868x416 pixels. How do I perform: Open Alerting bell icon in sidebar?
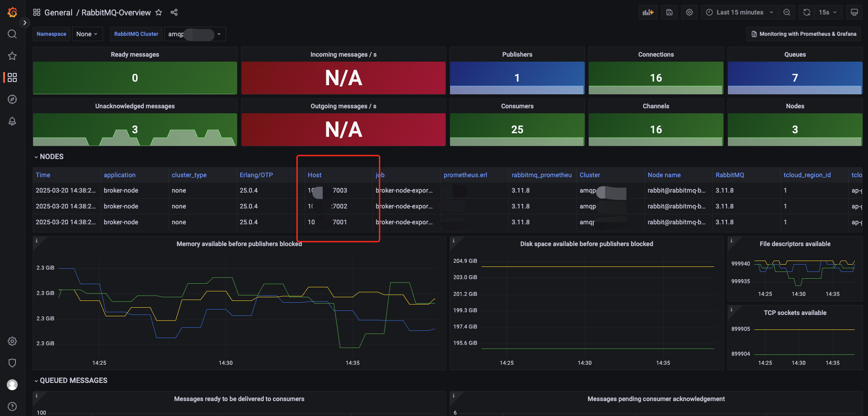12,121
